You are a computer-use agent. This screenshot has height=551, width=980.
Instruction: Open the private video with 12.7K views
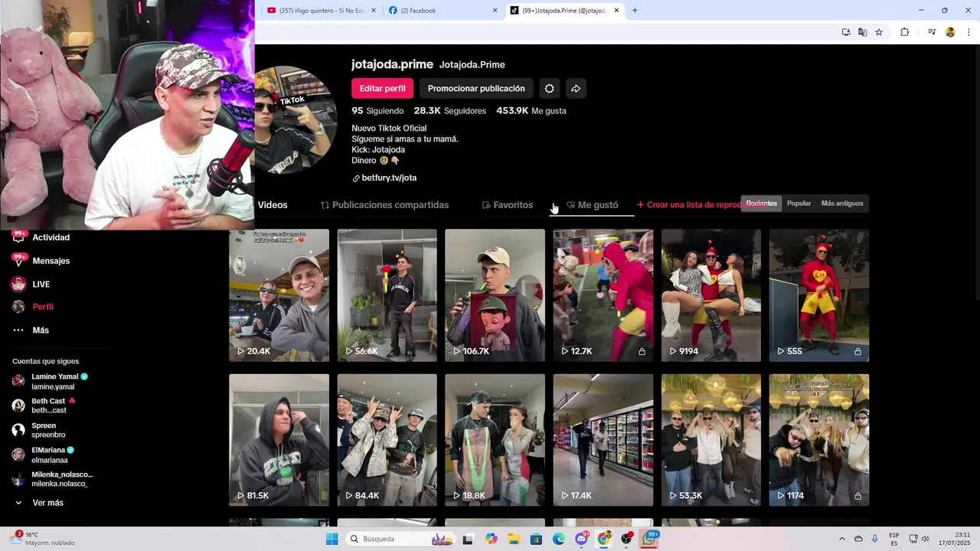[x=603, y=295]
